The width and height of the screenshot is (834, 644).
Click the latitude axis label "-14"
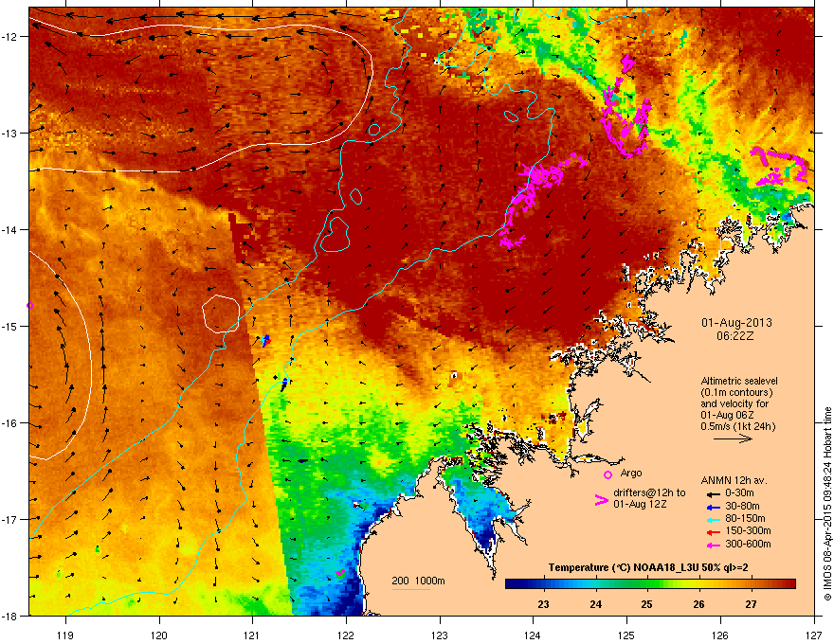point(10,229)
